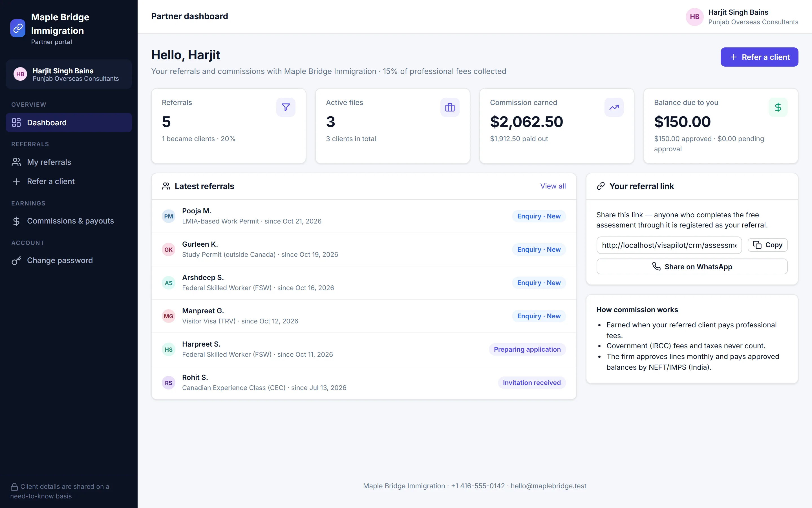The width and height of the screenshot is (812, 508).
Task: Open Arshdeep S. referral row
Action: (364, 283)
